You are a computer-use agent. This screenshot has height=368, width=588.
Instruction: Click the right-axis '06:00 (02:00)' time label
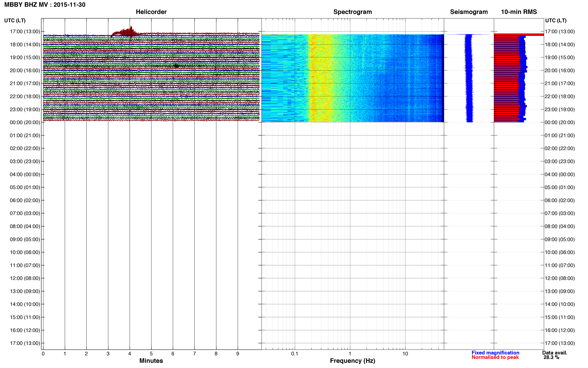tap(560, 200)
